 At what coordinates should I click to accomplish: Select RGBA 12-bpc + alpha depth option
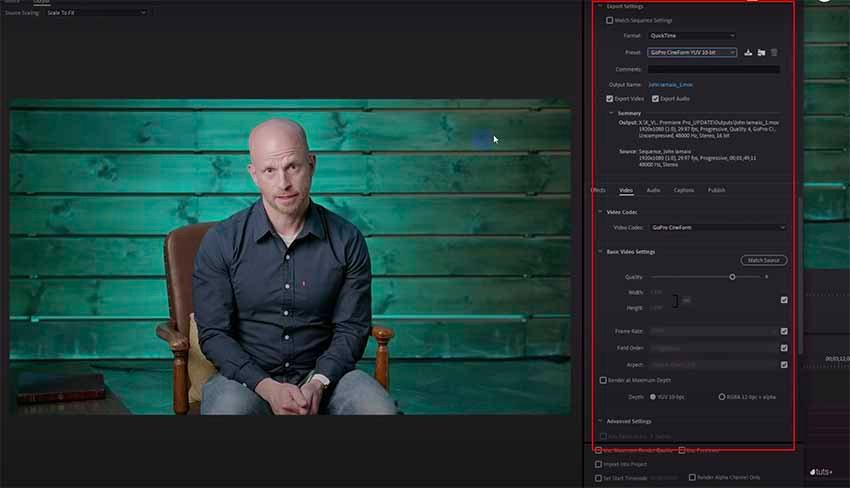point(722,397)
